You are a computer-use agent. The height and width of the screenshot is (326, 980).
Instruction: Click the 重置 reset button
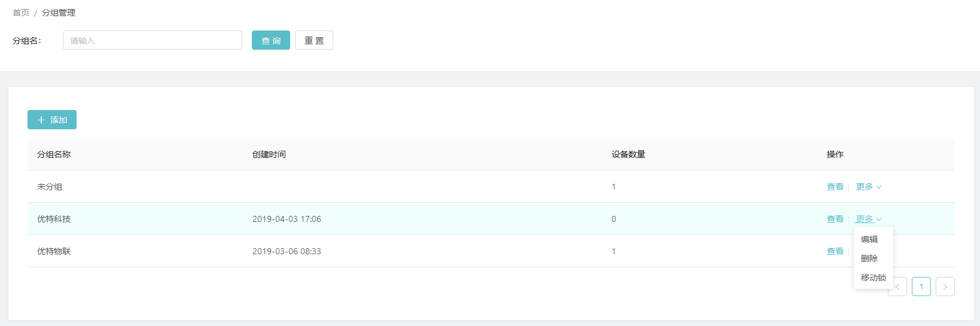314,40
